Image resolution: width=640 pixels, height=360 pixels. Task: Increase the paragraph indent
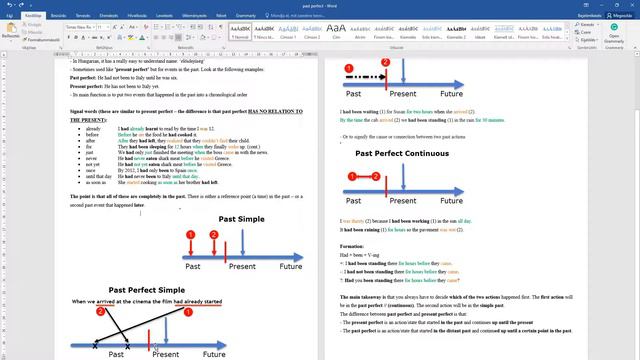pyautogui.click(x=200, y=27)
